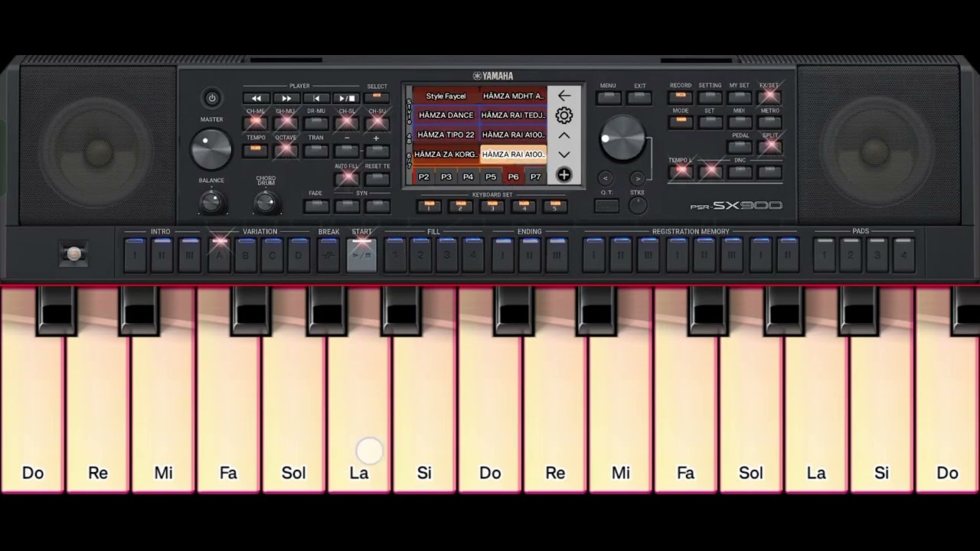Click the Pads button 4

[903, 255]
